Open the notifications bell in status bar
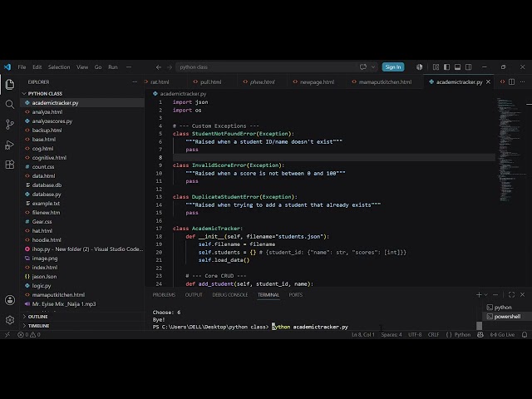532x399 pixels. point(525,334)
